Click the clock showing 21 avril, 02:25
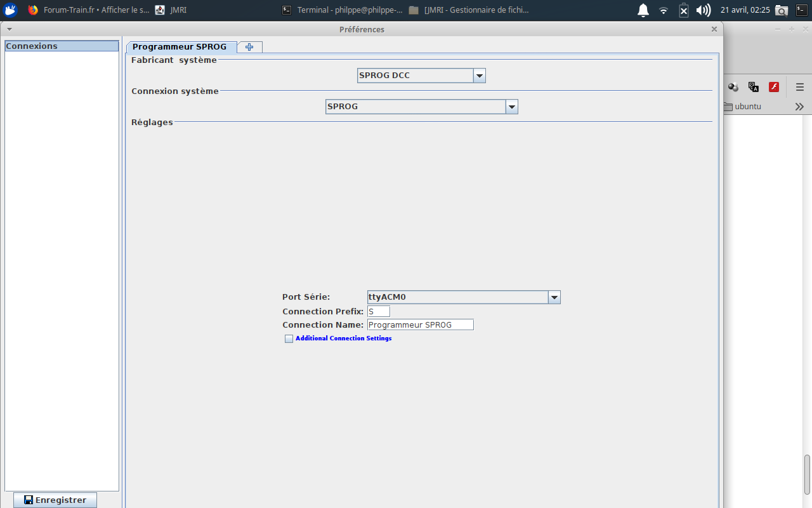This screenshot has width=812, height=508. point(745,10)
